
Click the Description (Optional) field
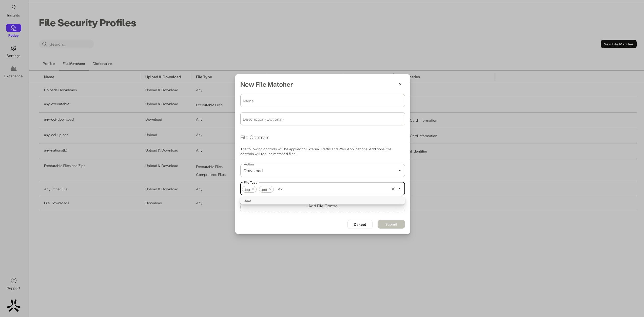pyautogui.click(x=322, y=119)
